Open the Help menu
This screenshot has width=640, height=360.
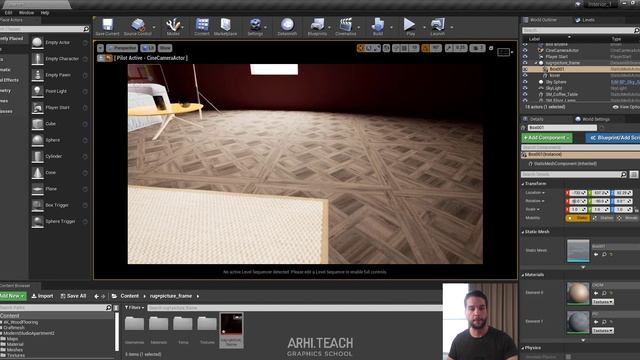(x=45, y=13)
